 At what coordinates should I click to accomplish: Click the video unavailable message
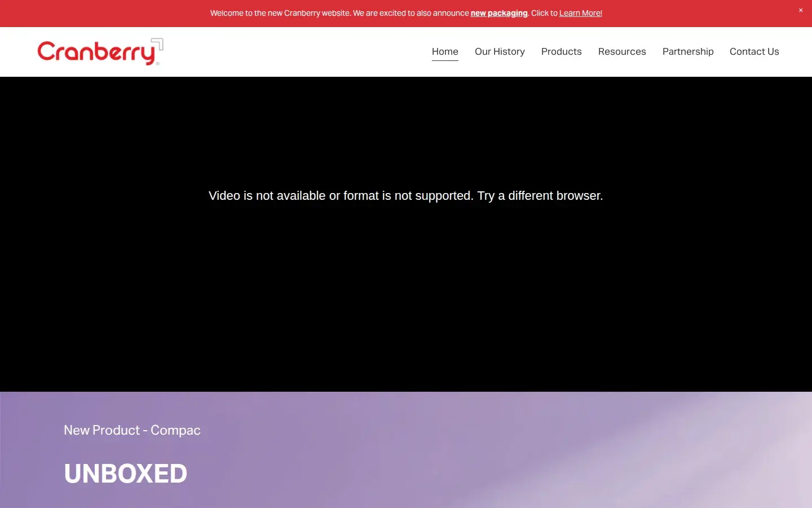406,196
